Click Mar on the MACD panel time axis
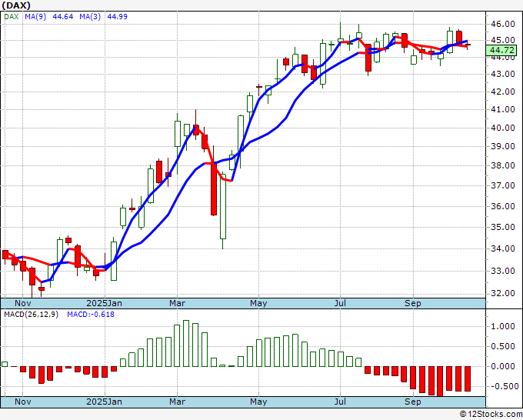 pos(177,402)
